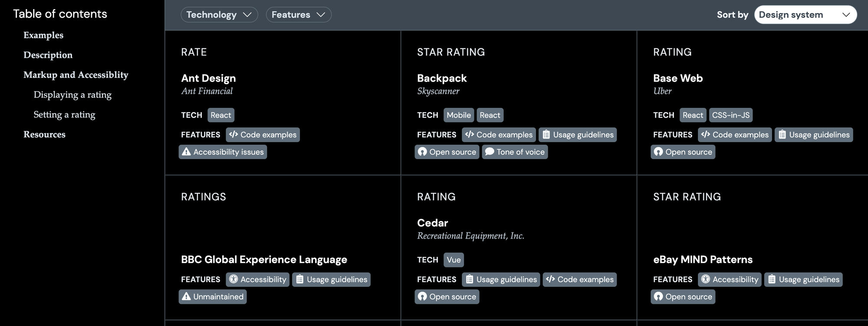This screenshot has width=868, height=326.
Task: Click the Ant Financial company name
Action: tap(207, 91)
